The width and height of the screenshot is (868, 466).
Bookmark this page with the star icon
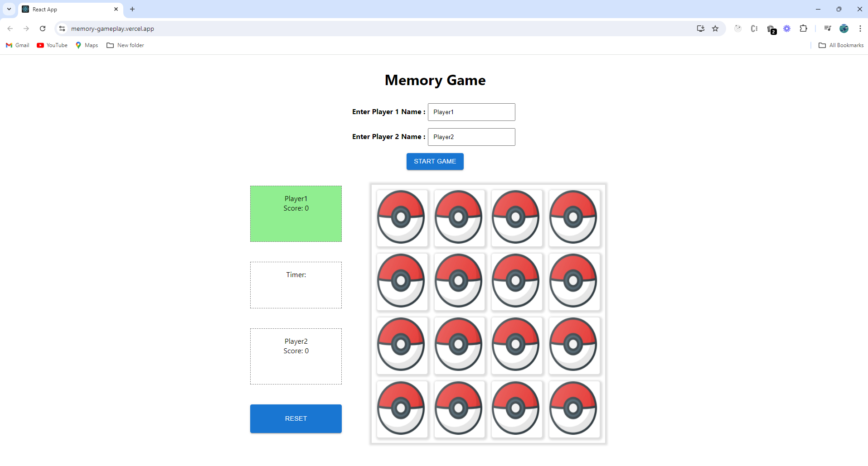click(715, 29)
